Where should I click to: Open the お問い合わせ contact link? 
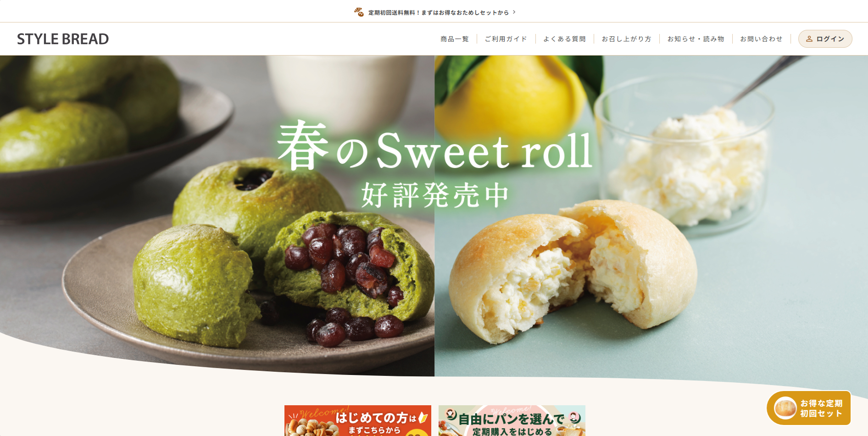point(761,39)
